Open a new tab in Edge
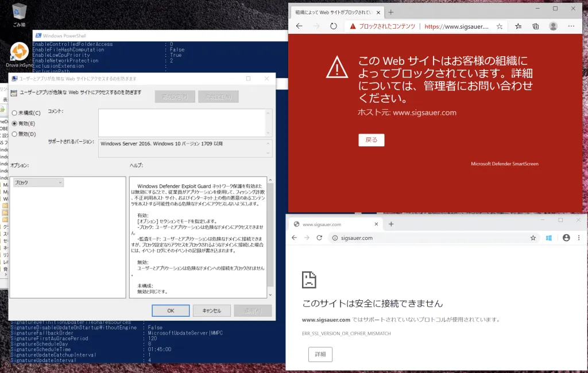The height and width of the screenshot is (373, 588). tap(390, 13)
